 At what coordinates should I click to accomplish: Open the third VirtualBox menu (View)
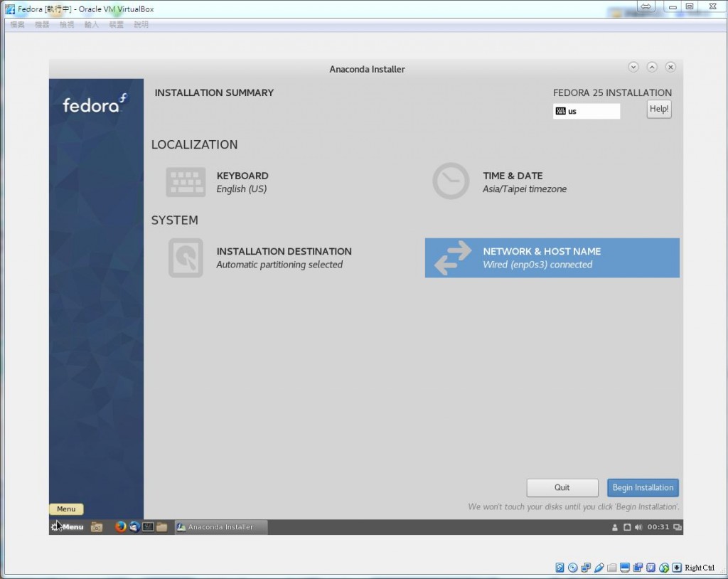(67, 25)
